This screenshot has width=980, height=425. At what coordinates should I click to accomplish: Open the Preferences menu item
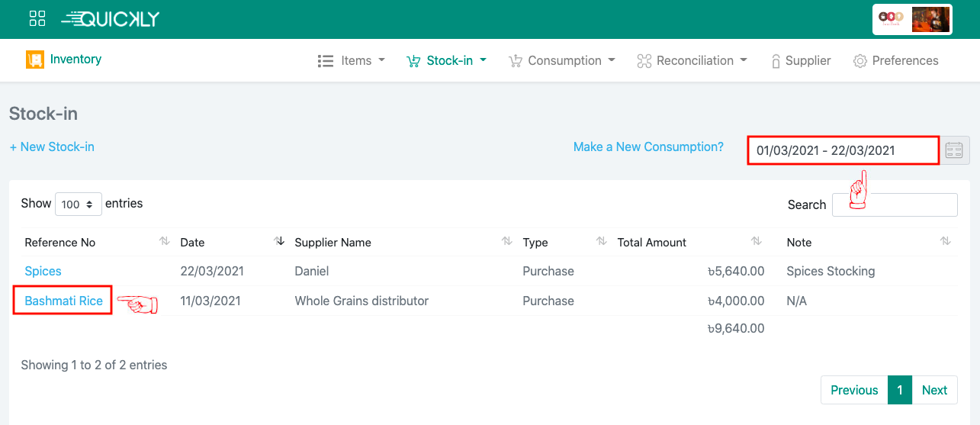tap(895, 60)
